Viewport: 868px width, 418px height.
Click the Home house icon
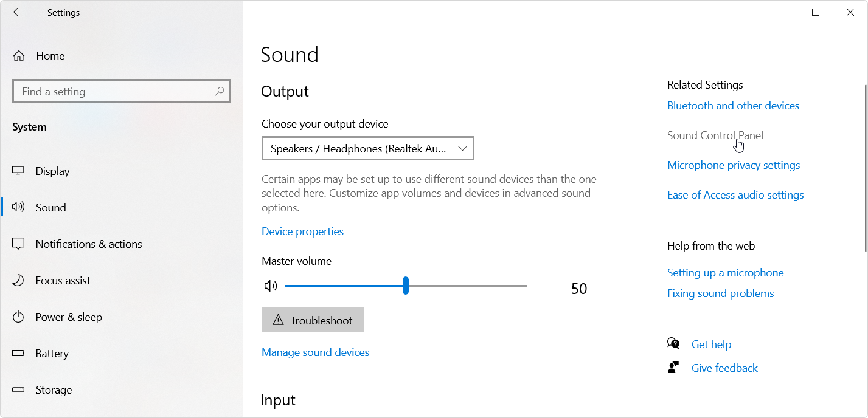(x=19, y=56)
